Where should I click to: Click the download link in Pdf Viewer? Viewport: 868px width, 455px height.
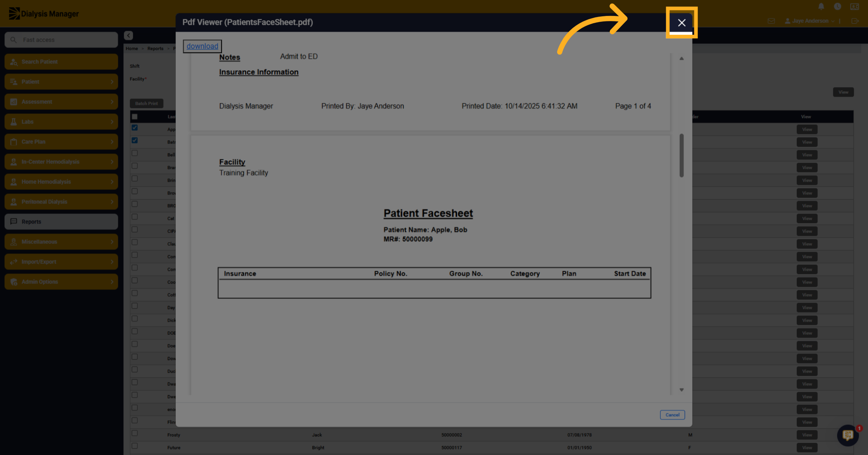202,46
